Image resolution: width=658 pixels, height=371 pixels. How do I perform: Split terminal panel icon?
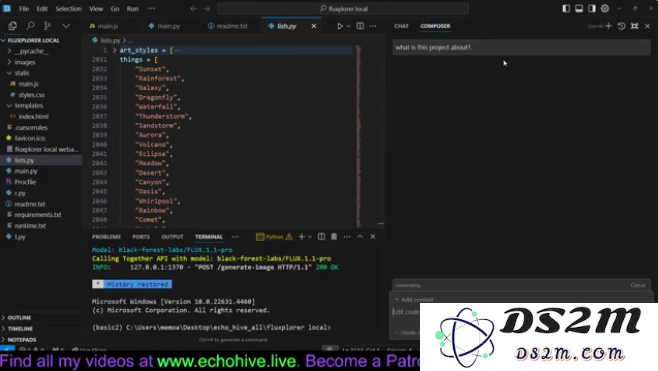pyautogui.click(x=321, y=237)
